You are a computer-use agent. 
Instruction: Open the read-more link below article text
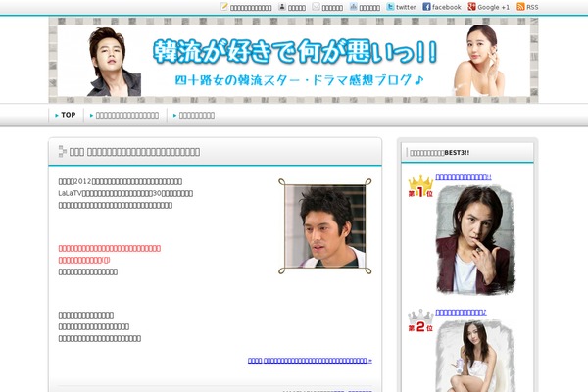310,360
